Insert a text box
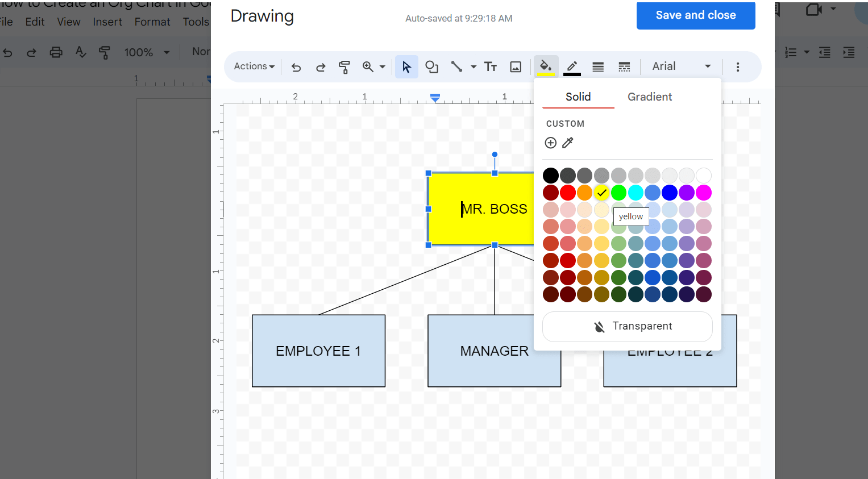Image resolution: width=868 pixels, height=479 pixels. pos(490,66)
